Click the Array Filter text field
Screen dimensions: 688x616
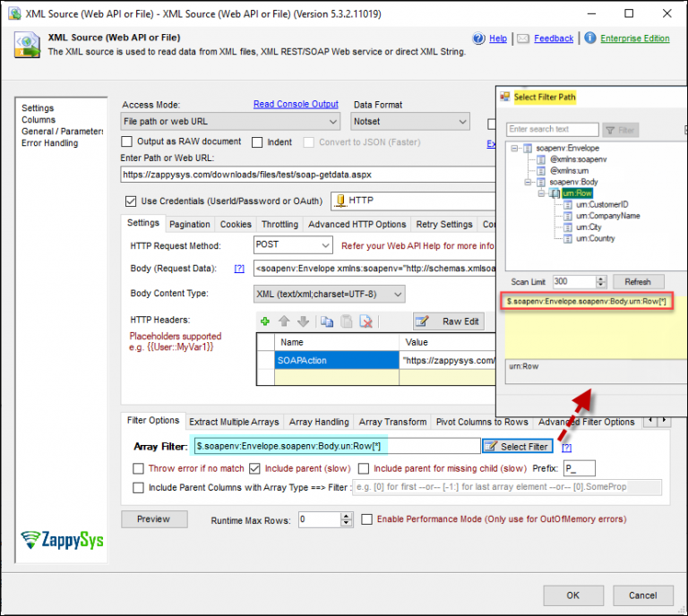tap(336, 446)
